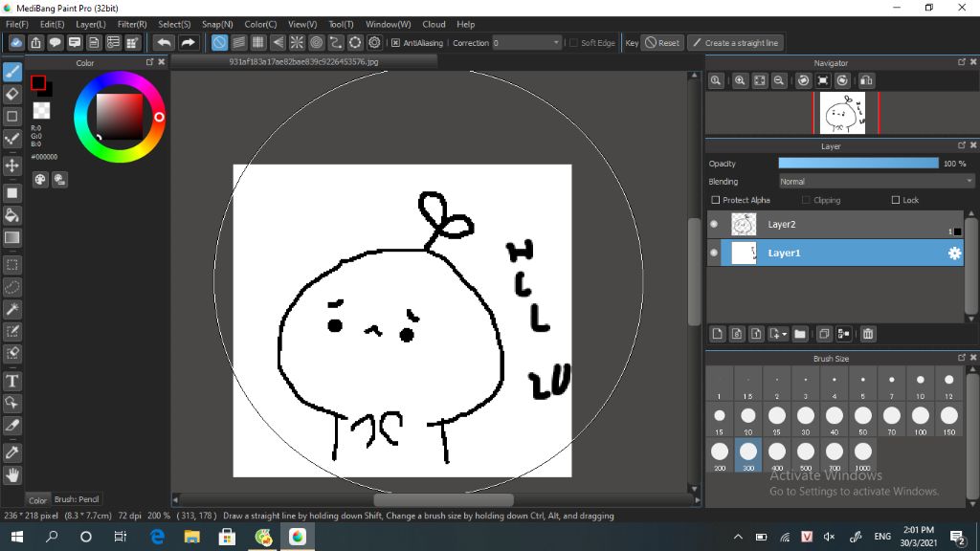Choose brush size 12
Screen dimensions: 980x551
click(948, 385)
